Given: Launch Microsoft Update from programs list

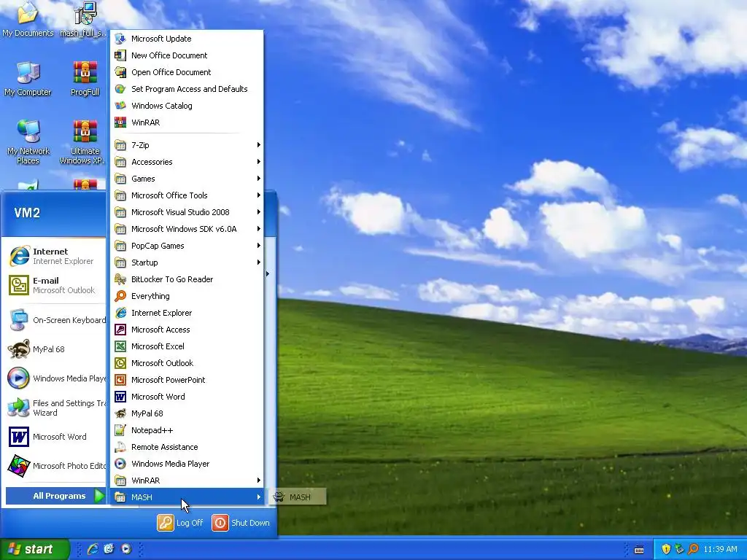Looking at the screenshot, I should (x=187, y=39).
